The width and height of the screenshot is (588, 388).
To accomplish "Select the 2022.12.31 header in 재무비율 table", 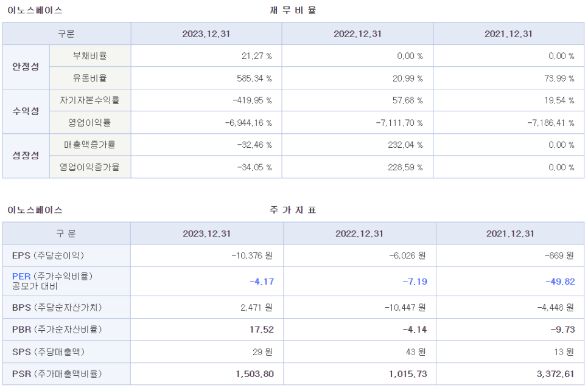I will tap(357, 34).
